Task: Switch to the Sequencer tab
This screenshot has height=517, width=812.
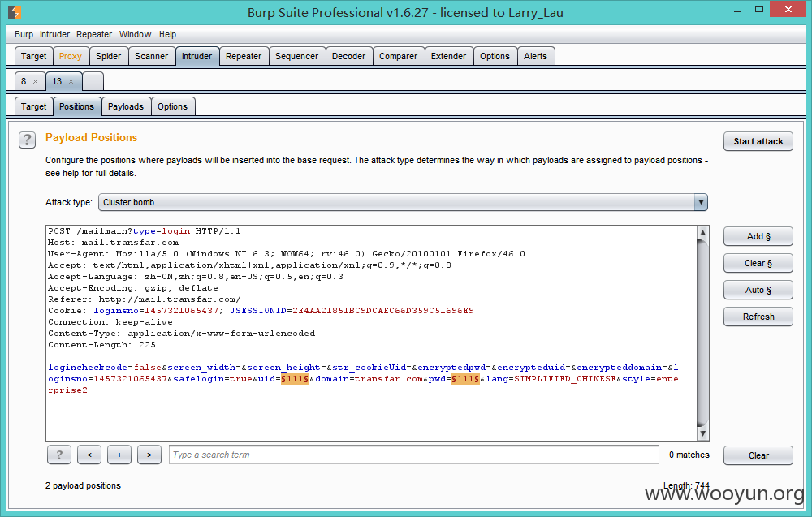Action: (x=296, y=56)
